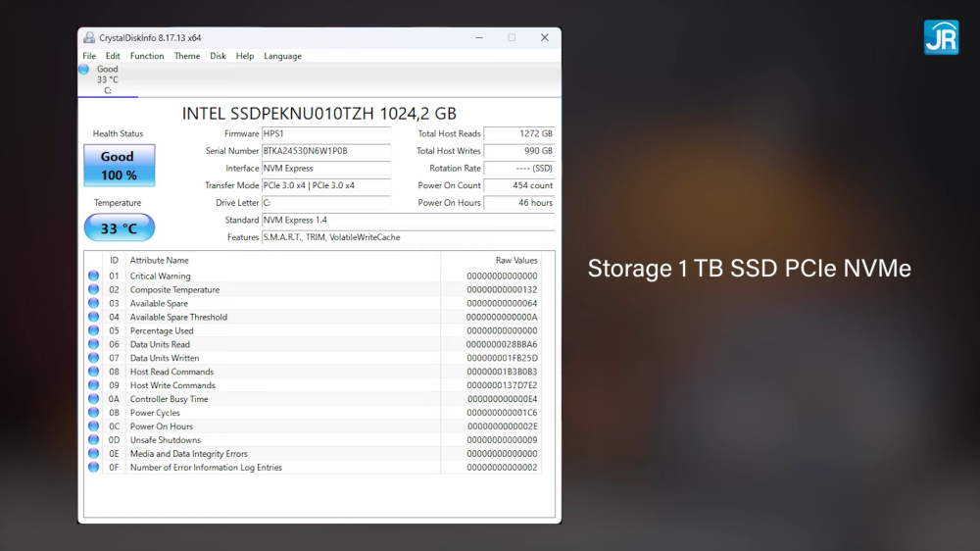Click the Critical Warning status orb
Screen dimensions: 980x551
tap(94, 276)
